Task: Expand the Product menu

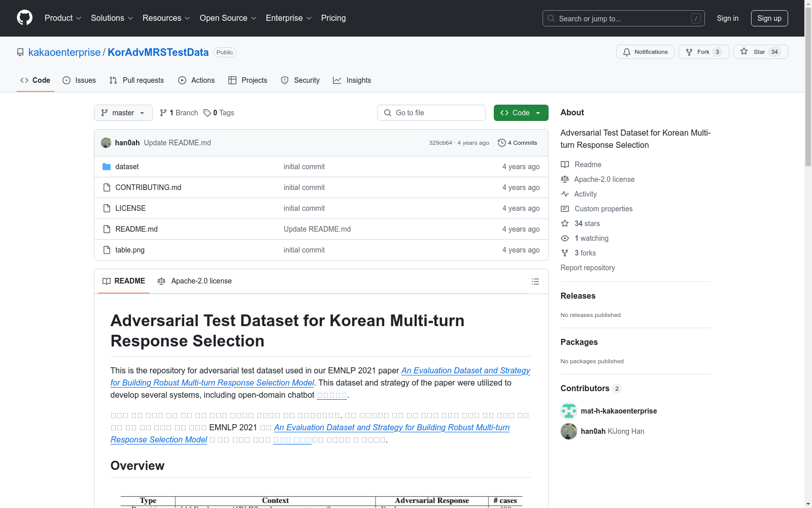Action: point(63,18)
